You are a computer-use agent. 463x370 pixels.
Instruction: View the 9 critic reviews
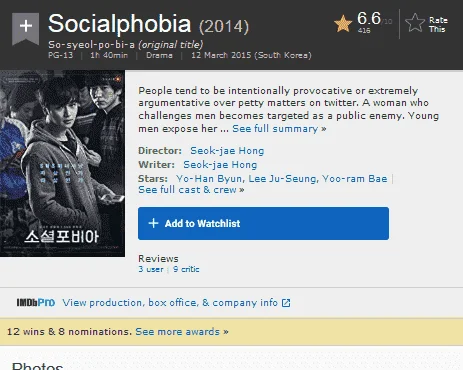[x=186, y=269]
